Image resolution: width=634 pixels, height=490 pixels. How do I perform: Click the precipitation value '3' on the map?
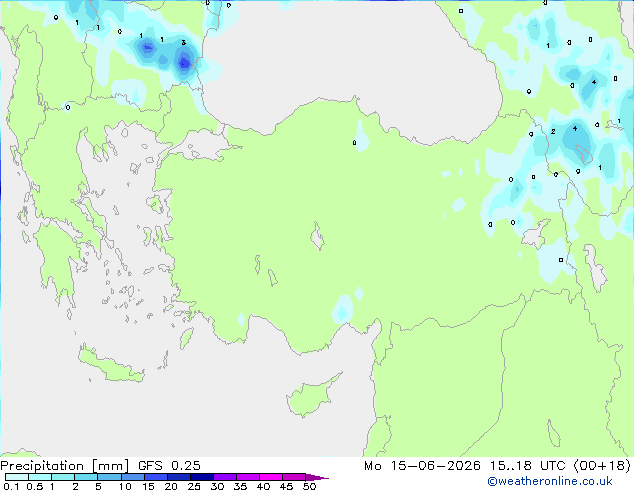[x=184, y=42]
